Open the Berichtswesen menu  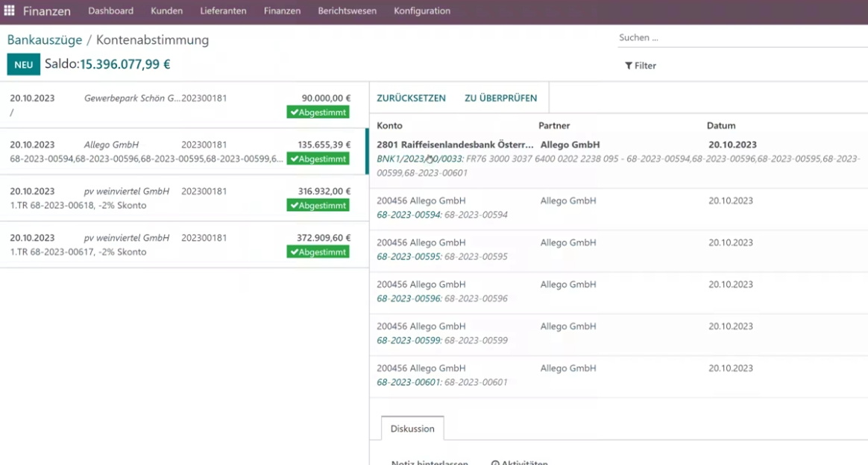coord(347,10)
